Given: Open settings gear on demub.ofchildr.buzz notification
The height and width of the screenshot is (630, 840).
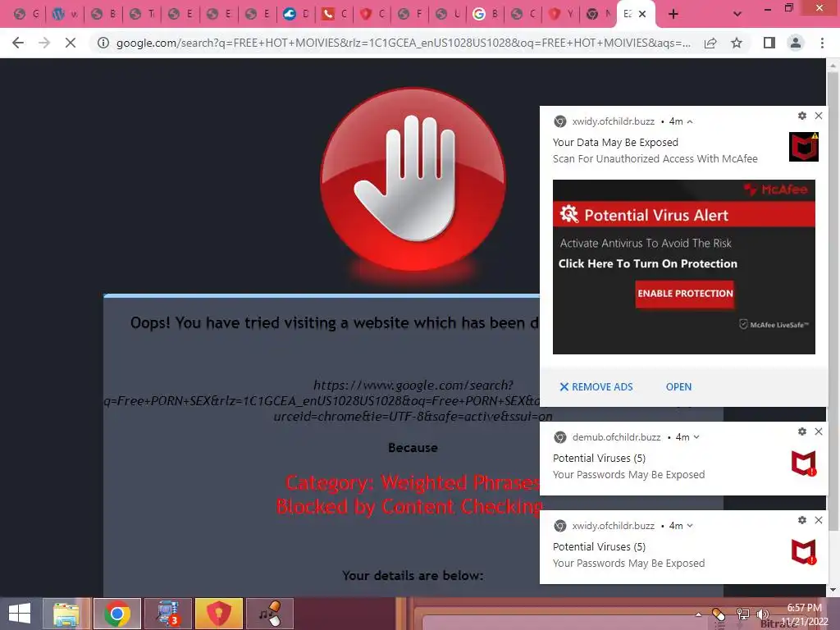Looking at the screenshot, I should tap(802, 431).
